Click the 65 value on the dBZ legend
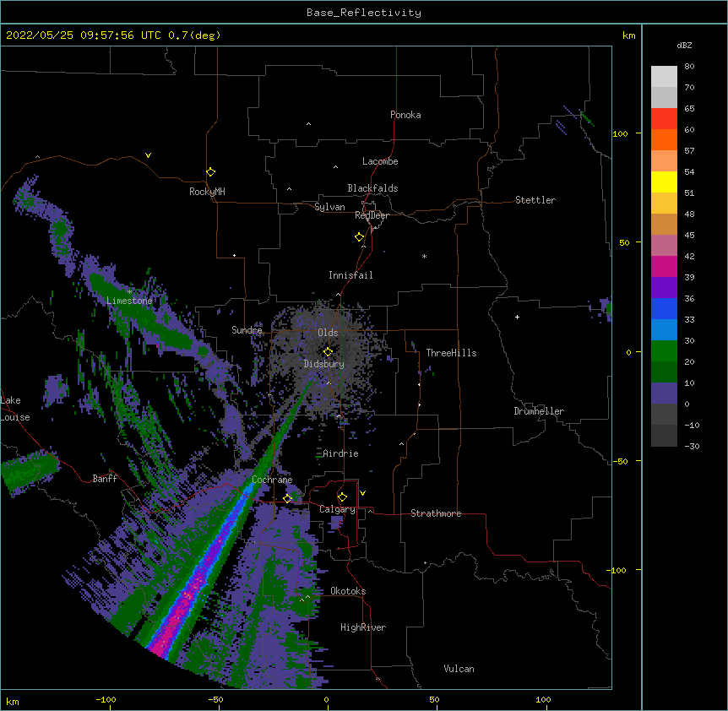Viewport: 728px width, 711px height. (x=689, y=109)
